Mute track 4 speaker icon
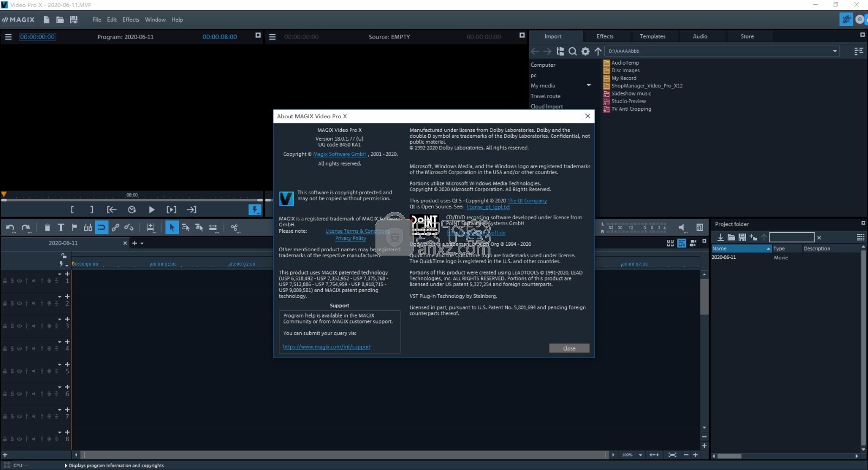868x470 pixels. point(33,349)
